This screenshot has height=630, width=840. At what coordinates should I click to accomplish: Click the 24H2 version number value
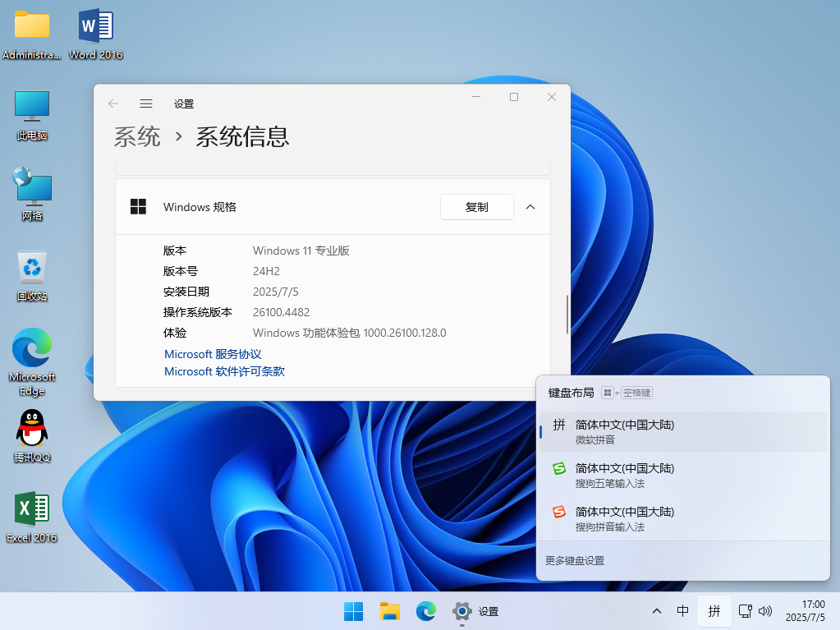266,271
